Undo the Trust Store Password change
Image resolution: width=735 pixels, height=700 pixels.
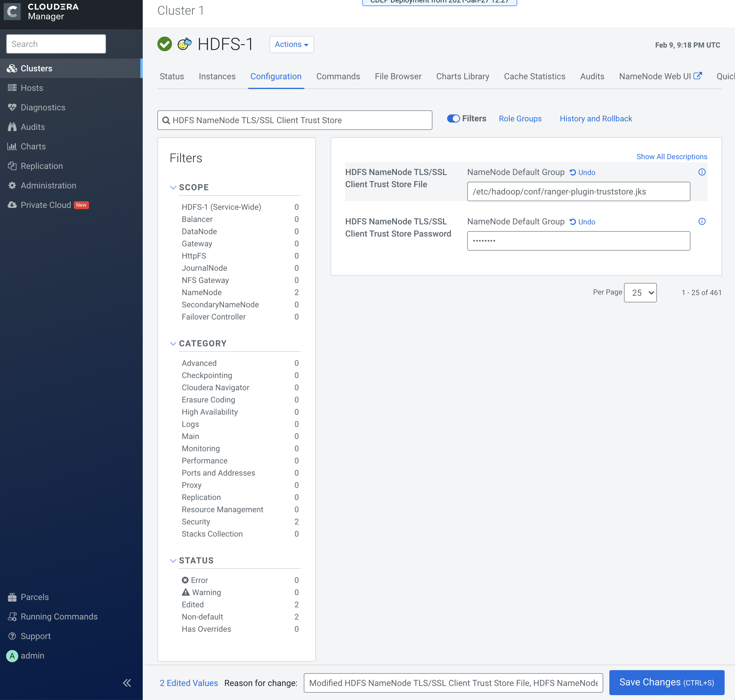[x=582, y=222]
